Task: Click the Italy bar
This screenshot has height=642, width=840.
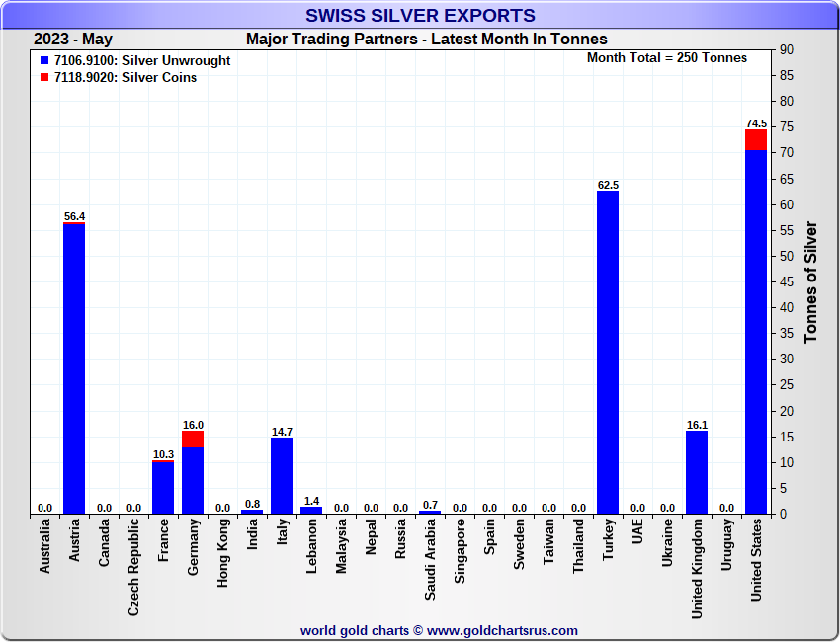Action: pos(282,475)
